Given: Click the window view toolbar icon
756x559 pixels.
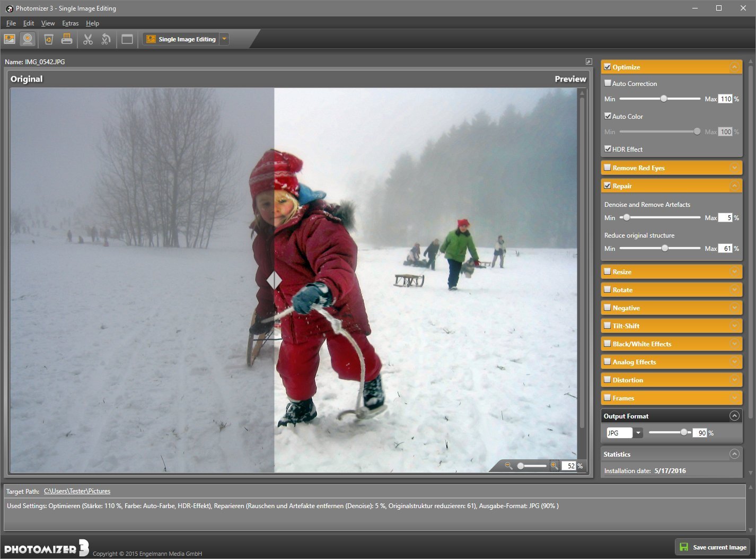Looking at the screenshot, I should click(127, 39).
